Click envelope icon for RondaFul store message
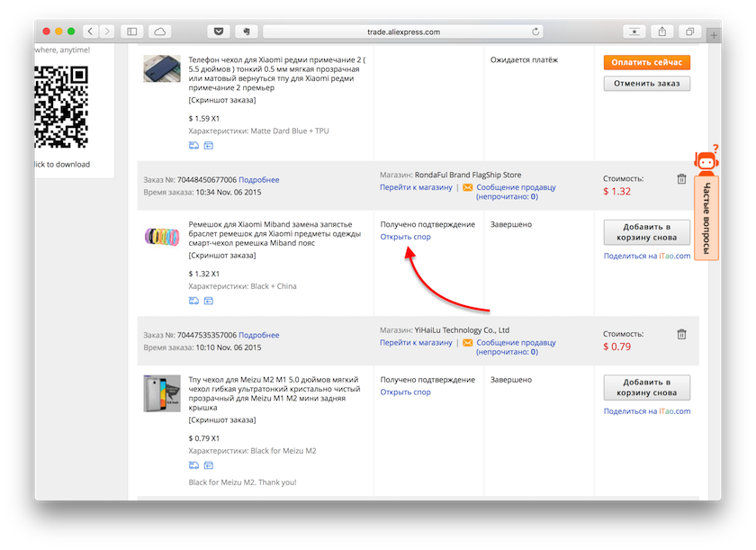This screenshot has height=550, width=756. pyautogui.click(x=467, y=187)
